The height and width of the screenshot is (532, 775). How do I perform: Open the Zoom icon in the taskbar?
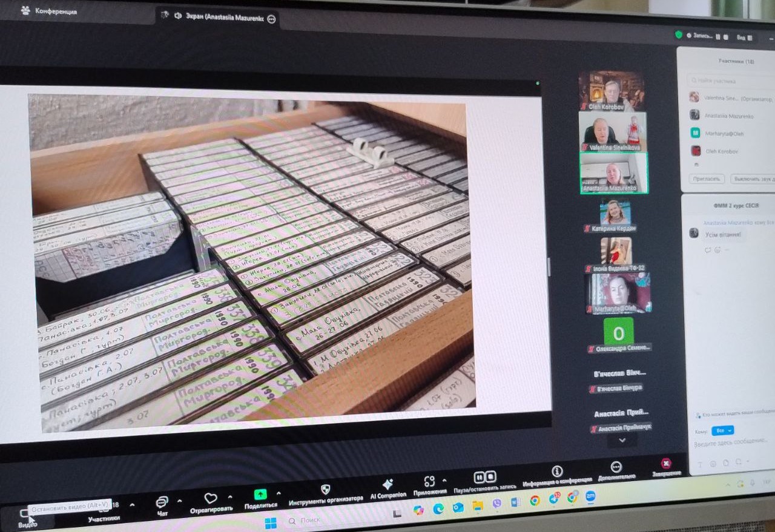click(590, 496)
